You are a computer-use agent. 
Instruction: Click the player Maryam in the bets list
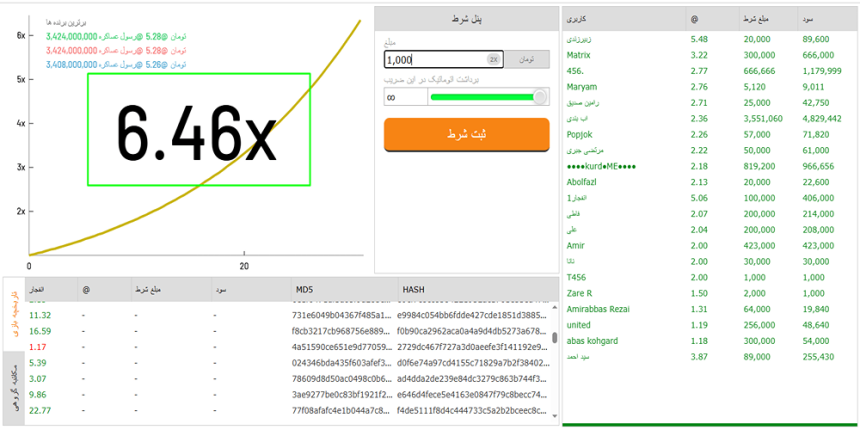point(583,87)
